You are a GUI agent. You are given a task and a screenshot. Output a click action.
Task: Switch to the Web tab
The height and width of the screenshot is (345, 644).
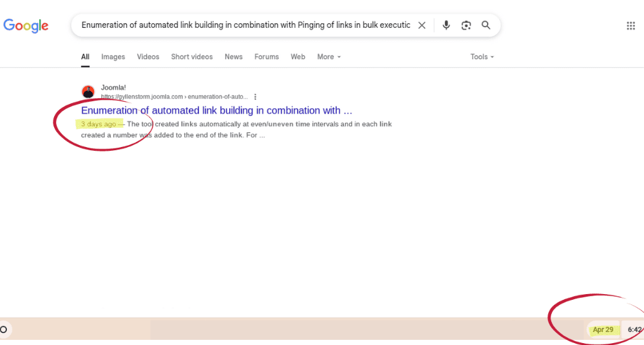pyautogui.click(x=298, y=57)
